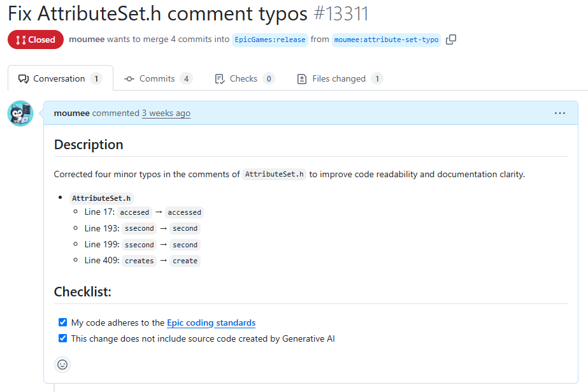Viewport: 588px width, 392px height.
Task: Click moumee's penguin avatar
Action: (20, 113)
